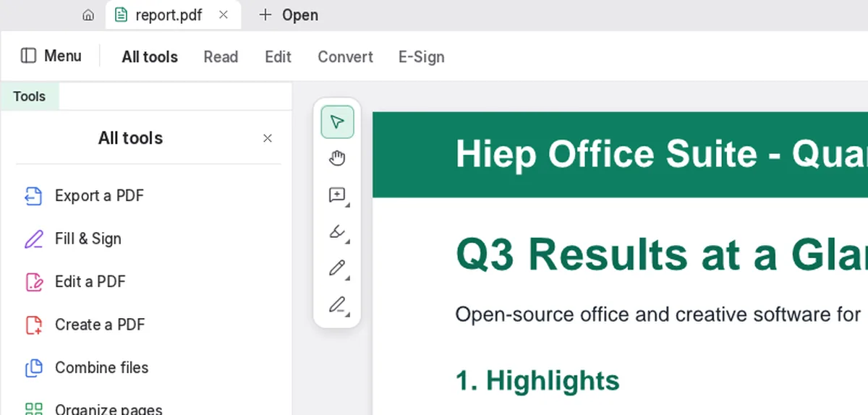
Task: Select the highlighter tool
Action: [337, 232]
